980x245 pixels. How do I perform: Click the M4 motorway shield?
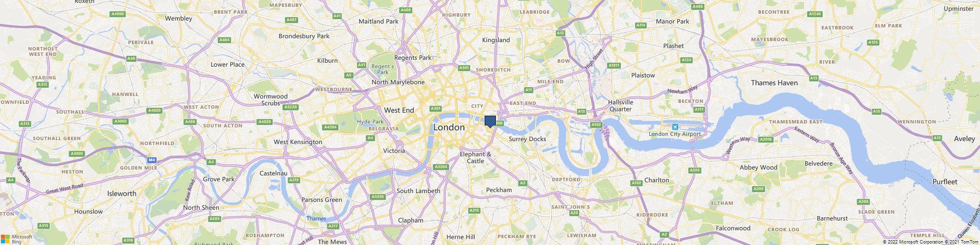pos(152,160)
